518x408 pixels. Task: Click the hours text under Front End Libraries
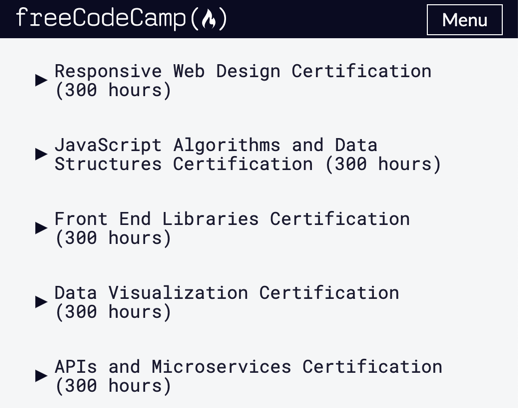pyautogui.click(x=113, y=238)
